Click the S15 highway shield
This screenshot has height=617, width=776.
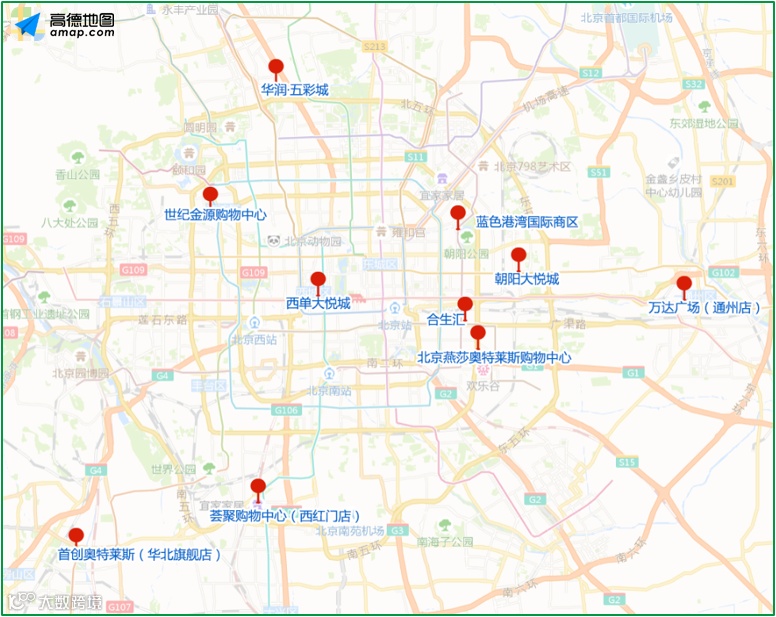pyautogui.click(x=627, y=462)
